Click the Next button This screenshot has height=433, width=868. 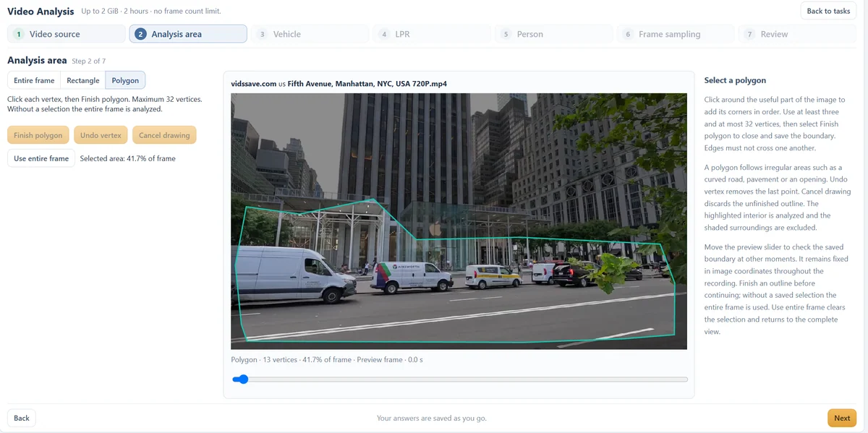click(842, 418)
